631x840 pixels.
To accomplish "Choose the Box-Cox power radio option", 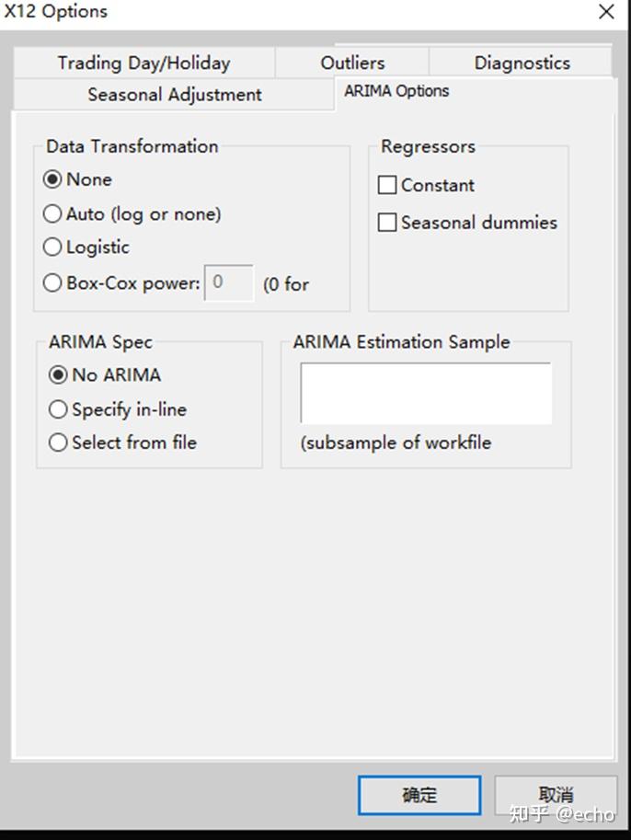I will point(53,283).
